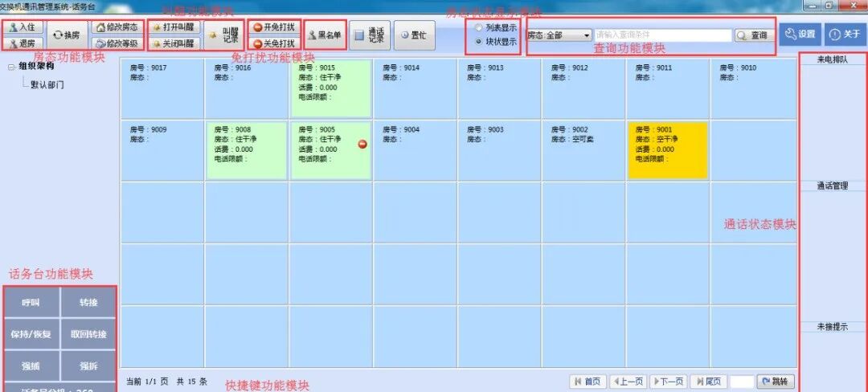
Task: Turn off do-not-disturb with 关免打扰
Action: pyautogui.click(x=275, y=43)
